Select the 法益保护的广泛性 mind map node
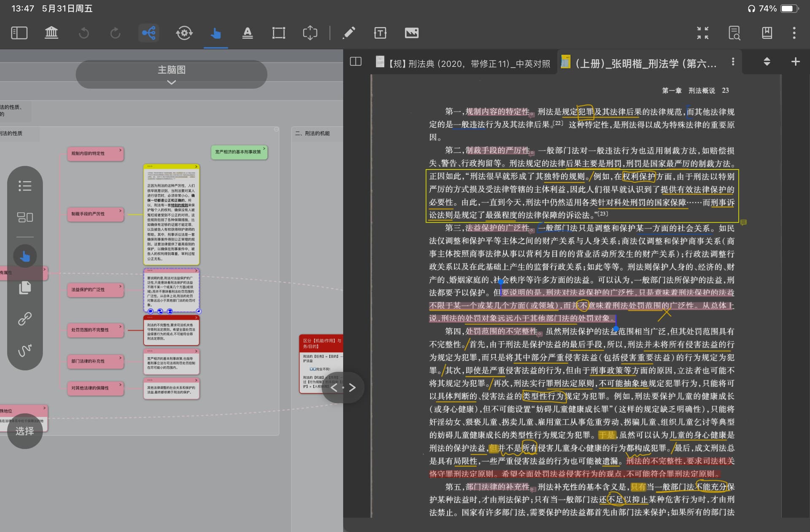The image size is (810, 532). click(x=95, y=290)
